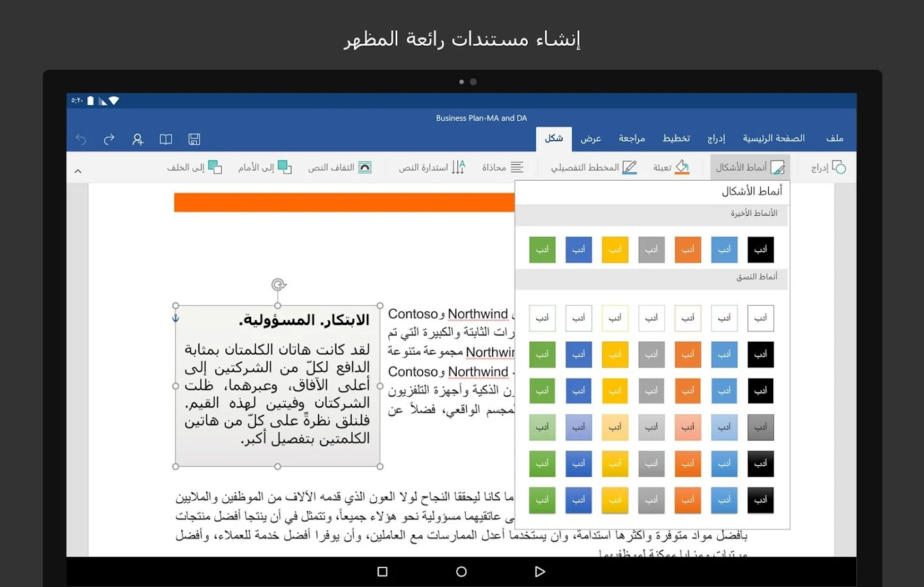This screenshot has height=587, width=924.
Task: Redo the last action
Action: click(109, 139)
